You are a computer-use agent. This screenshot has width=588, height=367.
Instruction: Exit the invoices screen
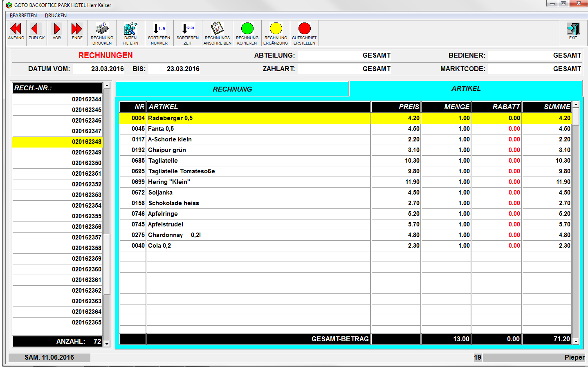[x=573, y=31]
